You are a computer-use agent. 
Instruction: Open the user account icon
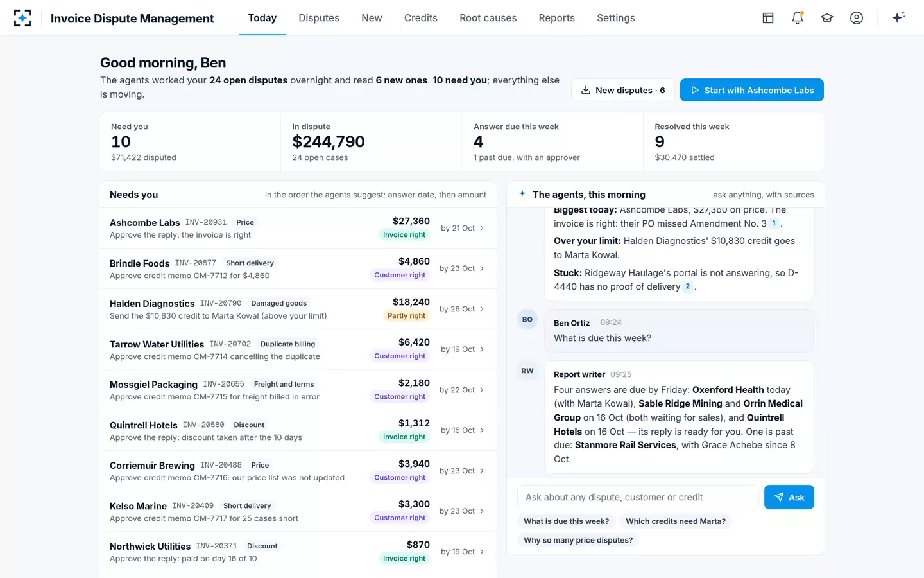(857, 18)
